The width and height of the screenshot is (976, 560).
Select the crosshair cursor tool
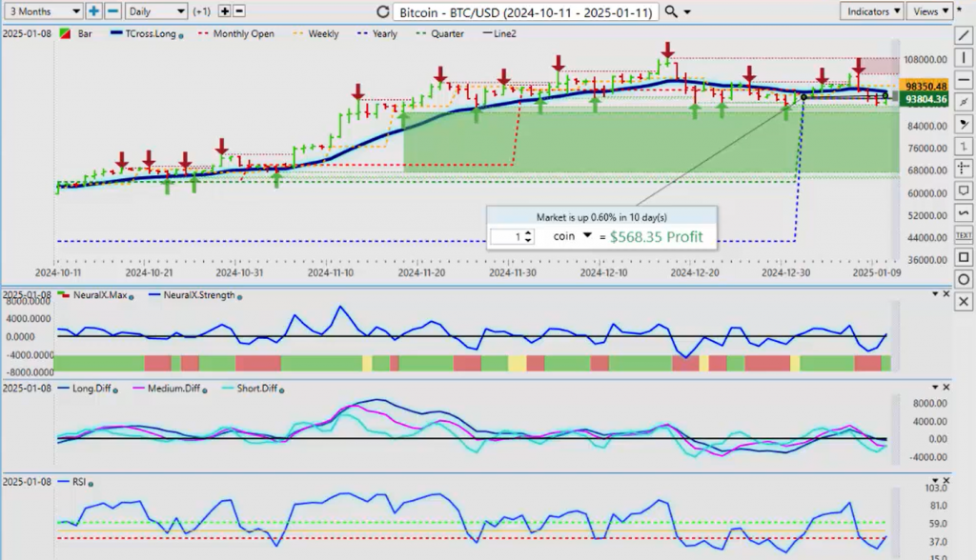[964, 168]
